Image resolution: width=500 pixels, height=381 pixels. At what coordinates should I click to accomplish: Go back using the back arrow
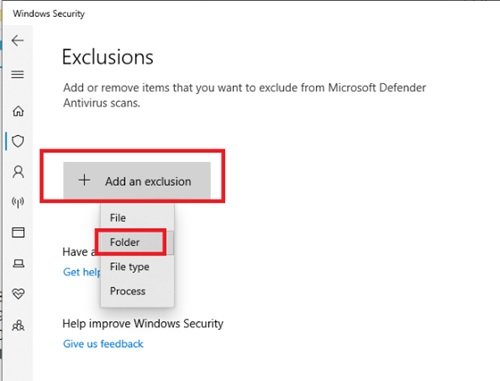[18, 41]
